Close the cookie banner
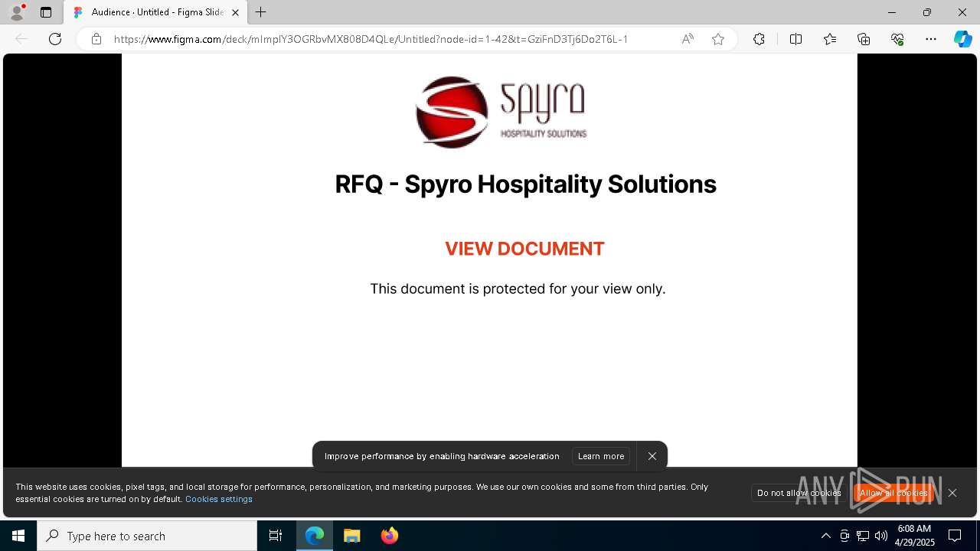Viewport: 980px width, 551px height. click(952, 493)
